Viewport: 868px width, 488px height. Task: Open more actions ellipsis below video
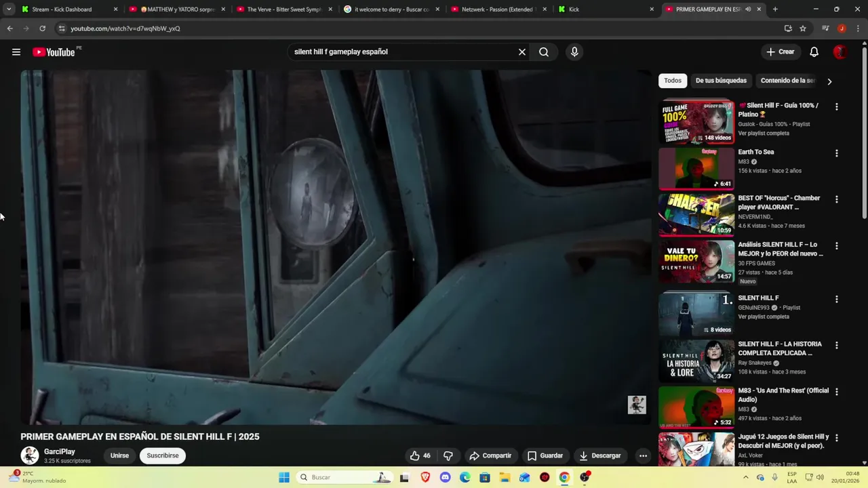point(643,455)
